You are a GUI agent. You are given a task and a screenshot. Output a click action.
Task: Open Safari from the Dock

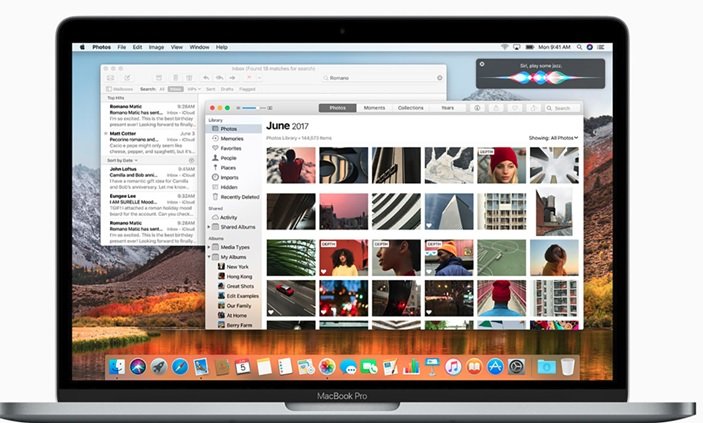pos(180,367)
